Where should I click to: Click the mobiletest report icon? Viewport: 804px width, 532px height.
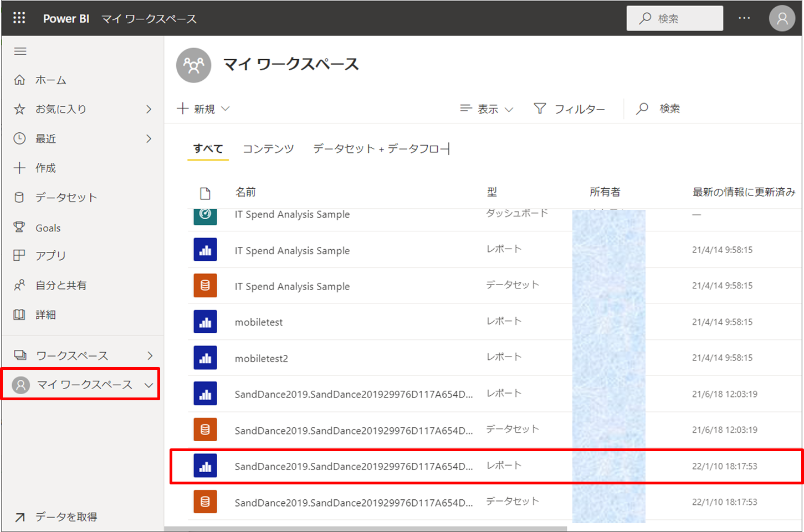click(205, 322)
